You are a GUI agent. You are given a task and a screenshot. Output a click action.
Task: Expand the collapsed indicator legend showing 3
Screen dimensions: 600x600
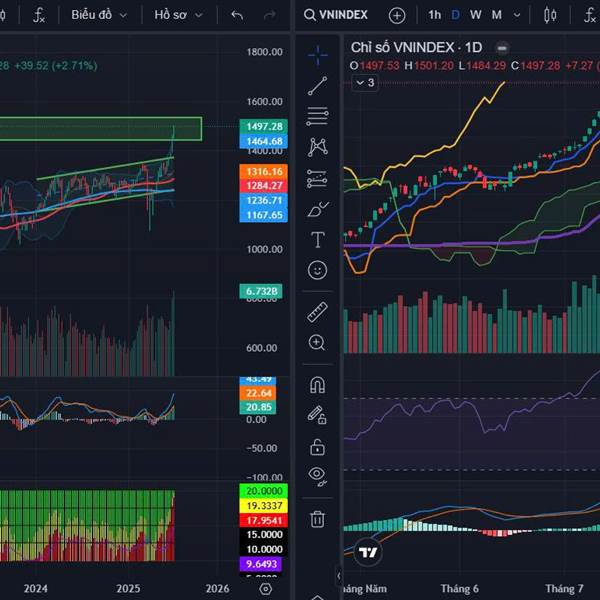(x=365, y=83)
